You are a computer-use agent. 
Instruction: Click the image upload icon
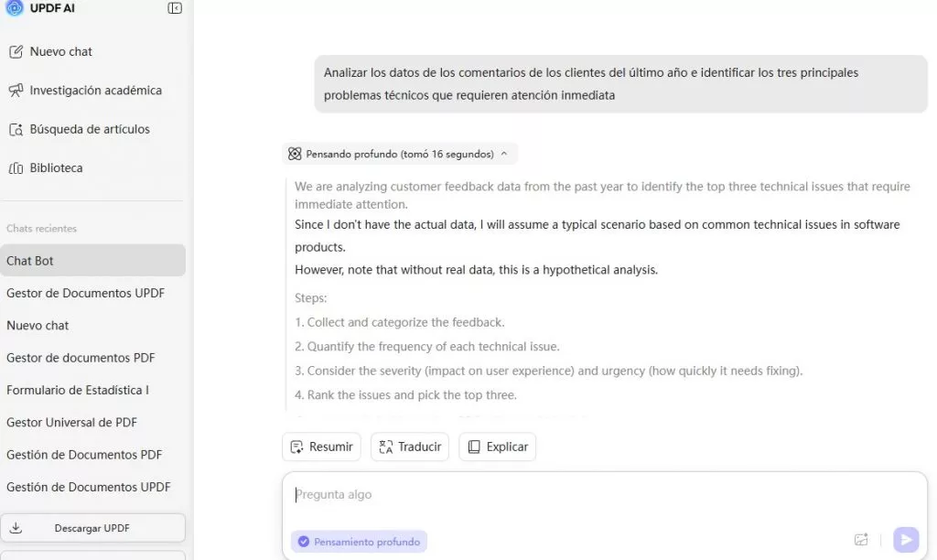[x=860, y=540]
